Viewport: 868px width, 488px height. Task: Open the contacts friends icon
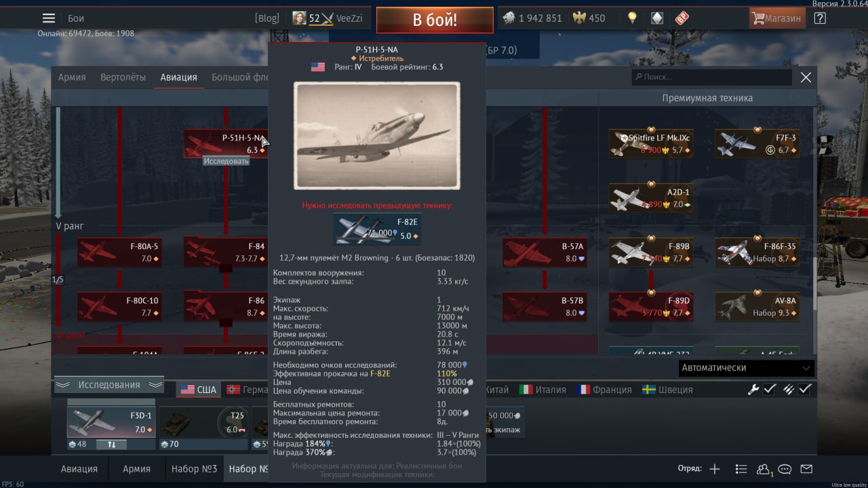coord(764,469)
